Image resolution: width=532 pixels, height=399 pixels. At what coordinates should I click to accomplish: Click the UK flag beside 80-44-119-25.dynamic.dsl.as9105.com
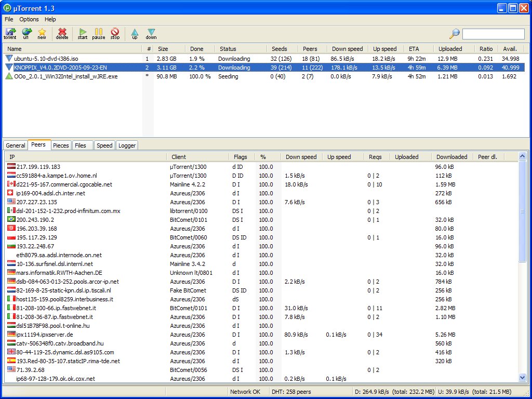11,352
